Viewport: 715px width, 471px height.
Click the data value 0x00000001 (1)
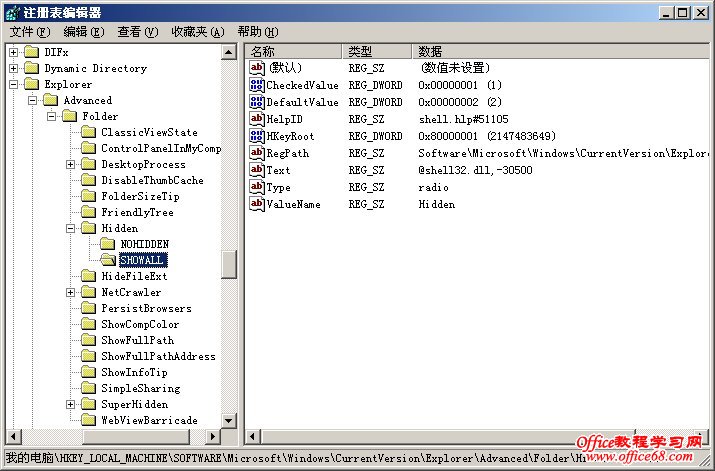[460, 85]
